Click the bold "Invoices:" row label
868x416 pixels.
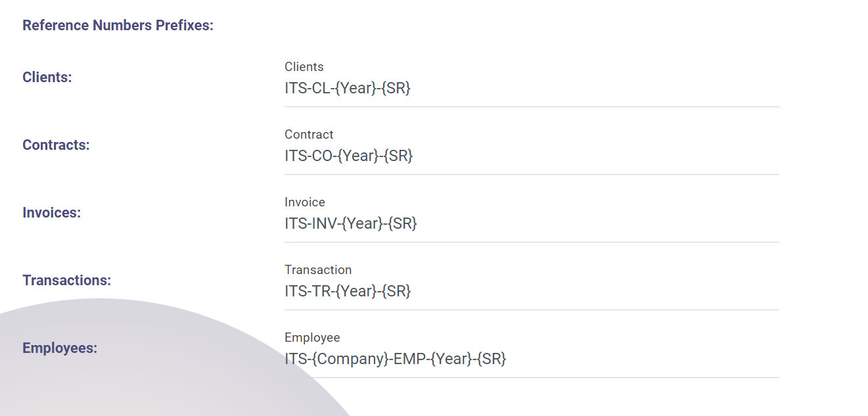[51, 213]
